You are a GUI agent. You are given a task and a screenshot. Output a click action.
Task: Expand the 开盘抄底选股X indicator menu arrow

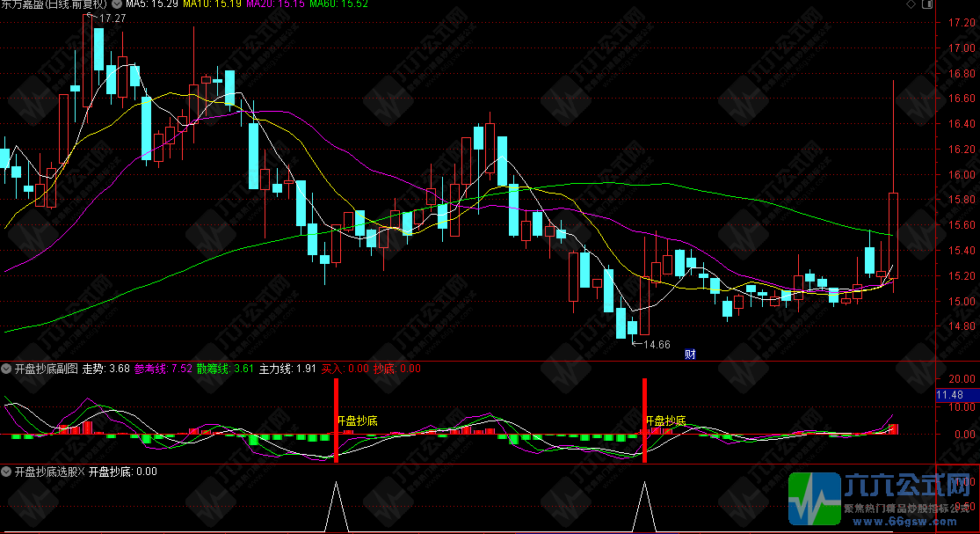pos(6,472)
